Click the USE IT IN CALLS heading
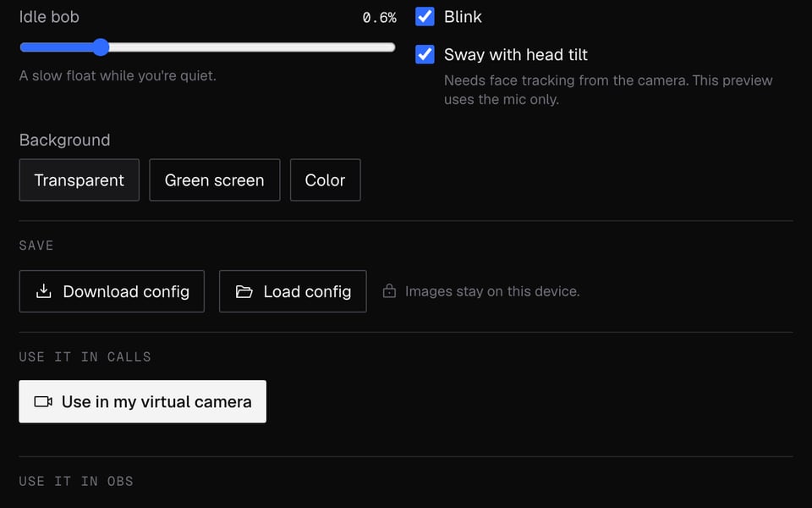The image size is (812, 508). click(85, 356)
